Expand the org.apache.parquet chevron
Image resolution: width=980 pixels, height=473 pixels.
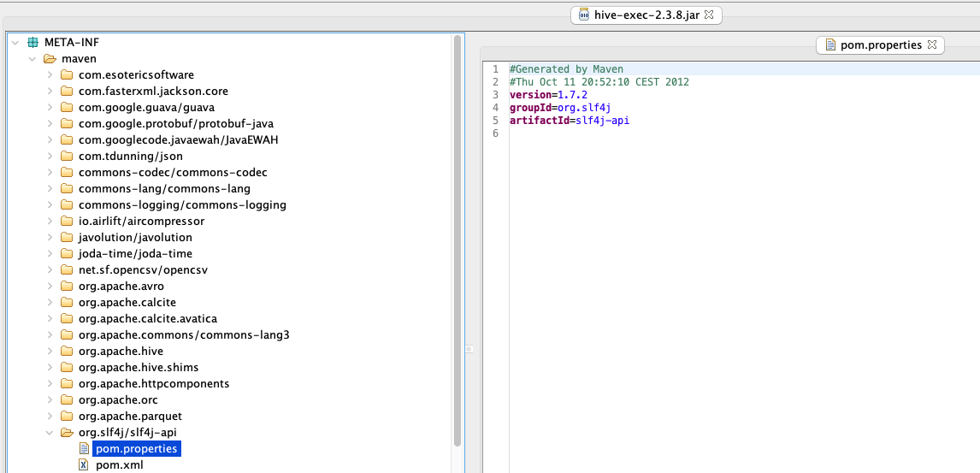coord(50,417)
